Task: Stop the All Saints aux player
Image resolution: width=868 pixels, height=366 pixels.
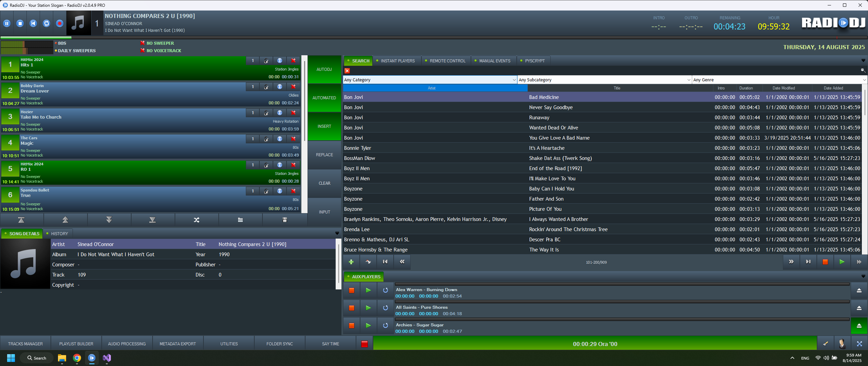Action: point(351,308)
